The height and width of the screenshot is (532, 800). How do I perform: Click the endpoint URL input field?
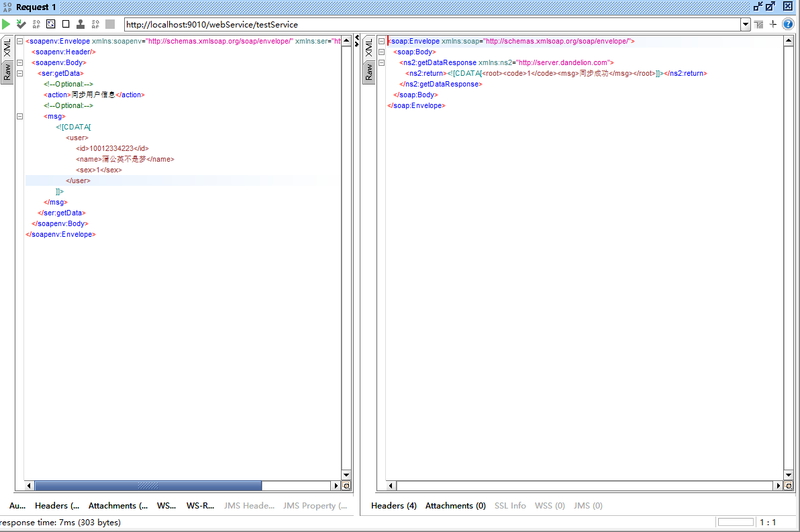(432, 24)
